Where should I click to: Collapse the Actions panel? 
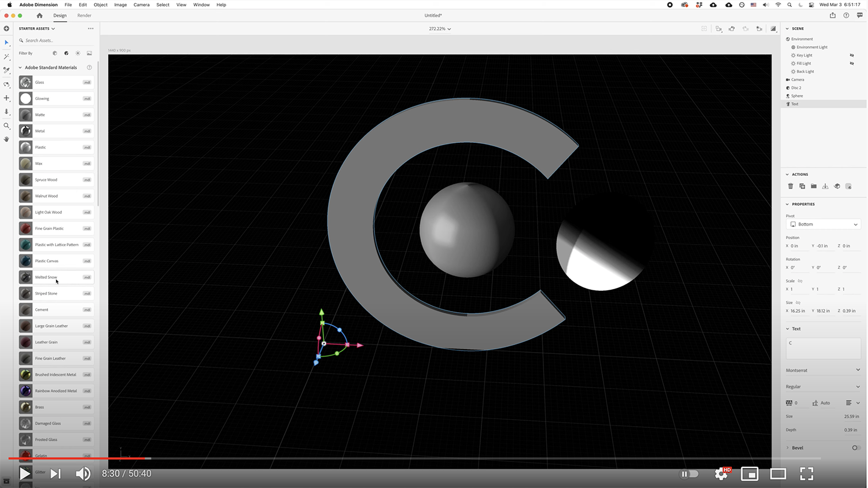pos(787,174)
